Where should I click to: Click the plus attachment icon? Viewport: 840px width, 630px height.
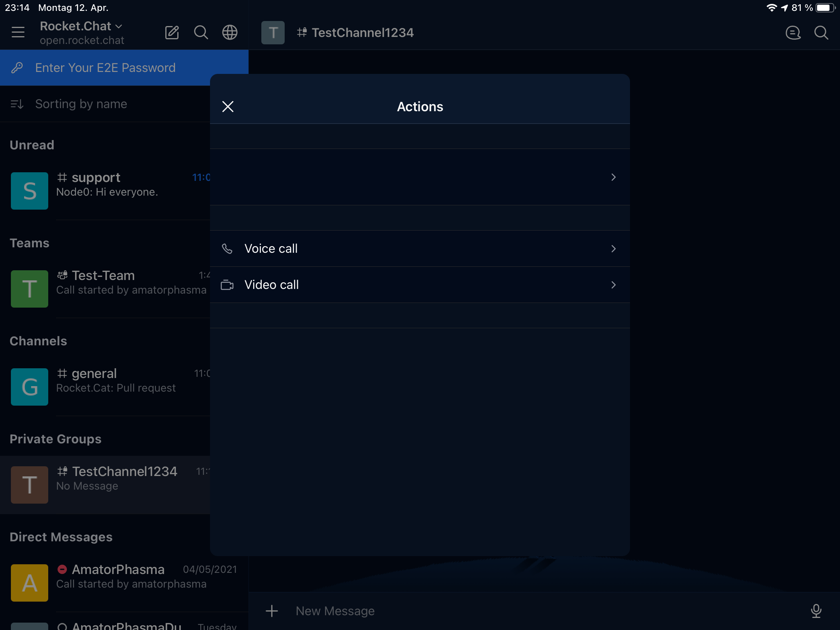[x=272, y=611]
